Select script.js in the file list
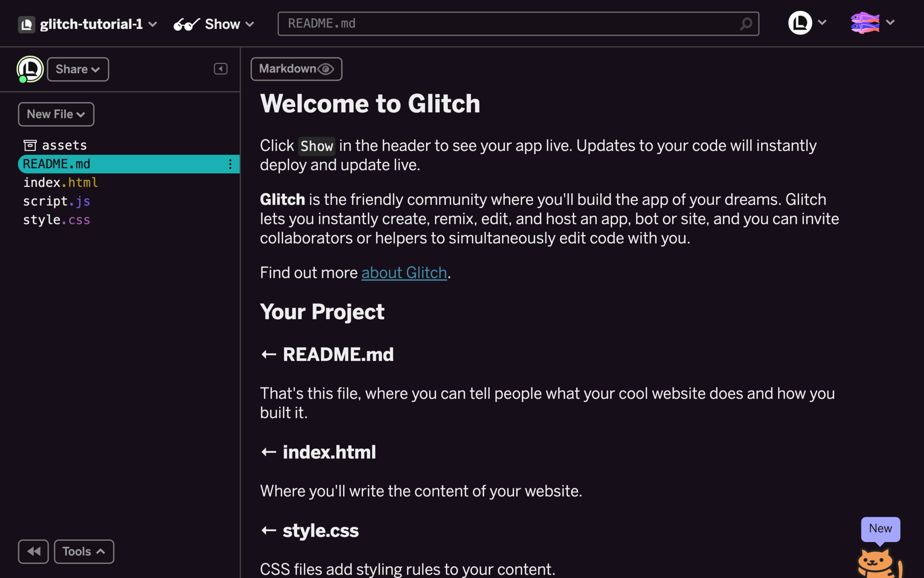924x578 pixels. pyautogui.click(x=57, y=201)
